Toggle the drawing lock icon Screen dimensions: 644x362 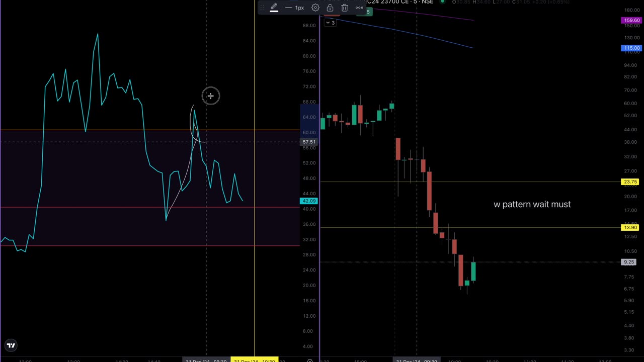click(330, 8)
